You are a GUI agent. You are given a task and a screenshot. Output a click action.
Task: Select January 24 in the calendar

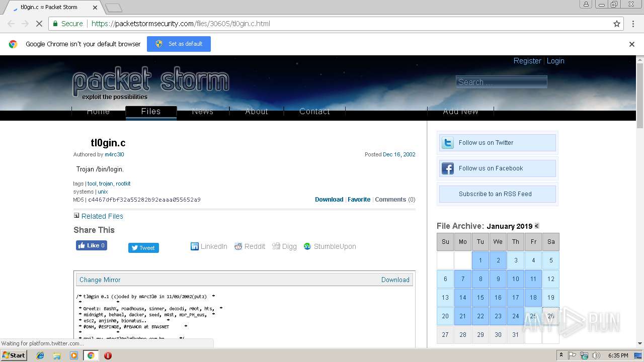point(516,316)
